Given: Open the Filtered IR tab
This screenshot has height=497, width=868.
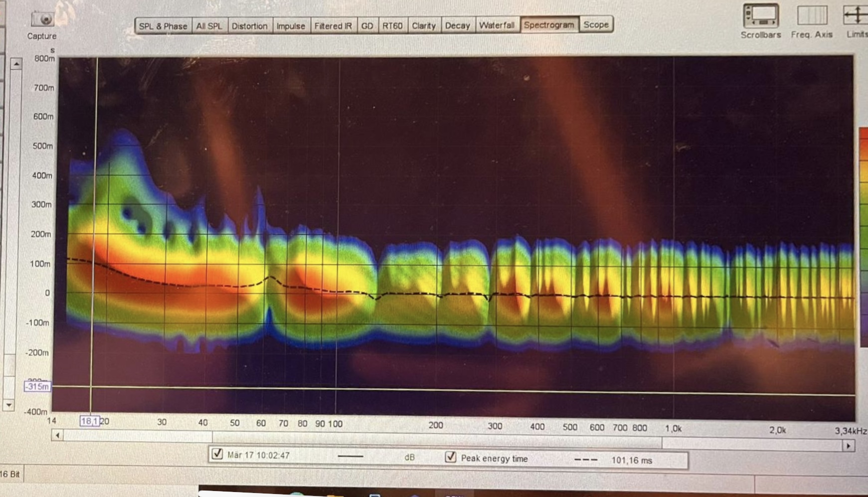Looking at the screenshot, I should point(333,26).
